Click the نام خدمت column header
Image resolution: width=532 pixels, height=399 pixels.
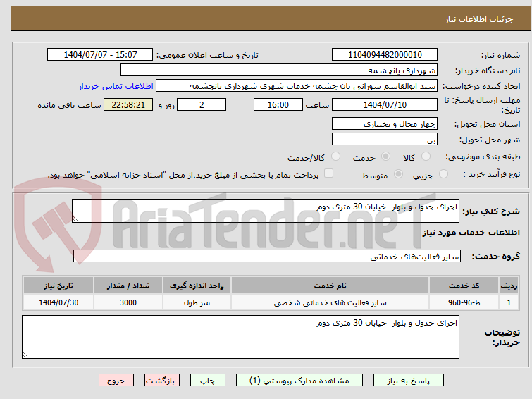pyautogui.click(x=330, y=286)
